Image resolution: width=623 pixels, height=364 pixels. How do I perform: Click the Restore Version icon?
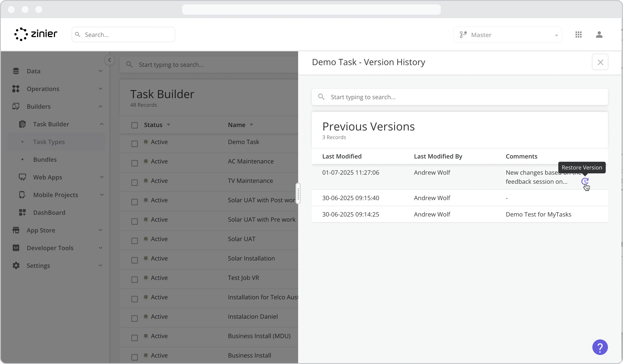click(585, 181)
